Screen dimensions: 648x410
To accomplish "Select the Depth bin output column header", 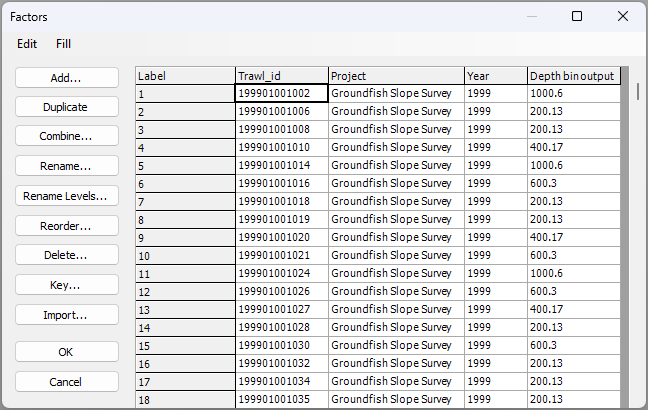I will (x=573, y=76).
